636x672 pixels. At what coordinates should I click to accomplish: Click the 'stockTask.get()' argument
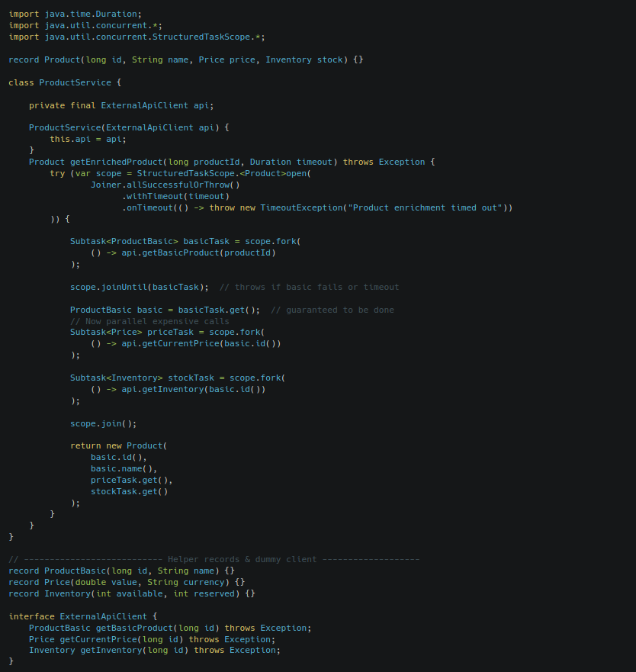[x=129, y=491]
